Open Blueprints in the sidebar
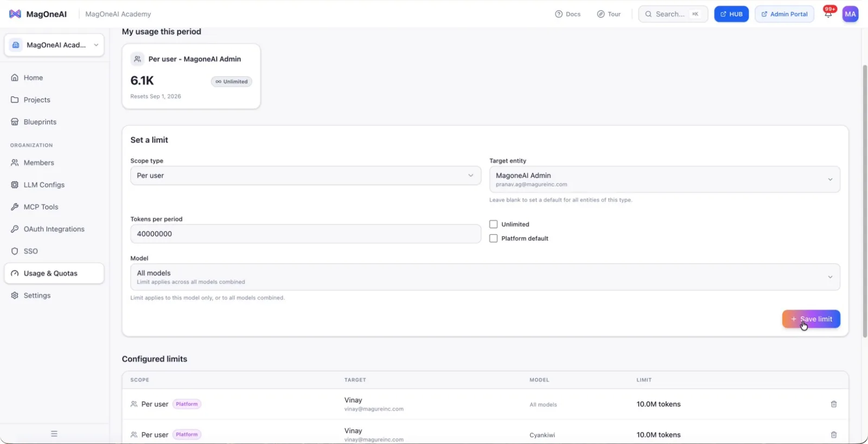This screenshot has width=868, height=444. pyautogui.click(x=54, y=122)
